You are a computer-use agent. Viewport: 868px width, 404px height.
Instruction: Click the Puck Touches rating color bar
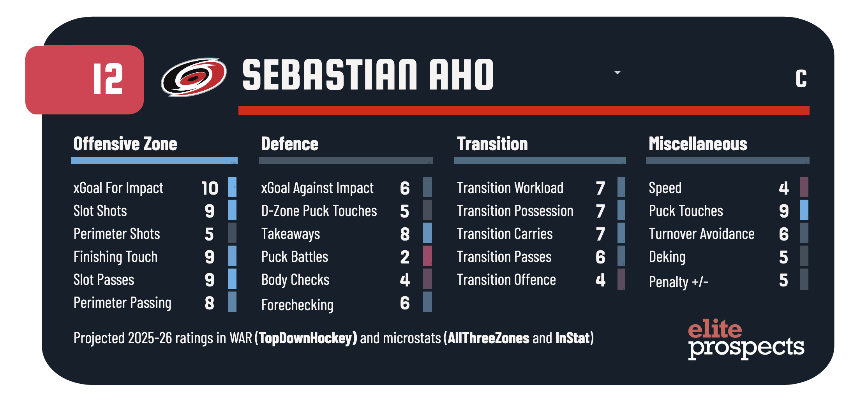coord(804,210)
